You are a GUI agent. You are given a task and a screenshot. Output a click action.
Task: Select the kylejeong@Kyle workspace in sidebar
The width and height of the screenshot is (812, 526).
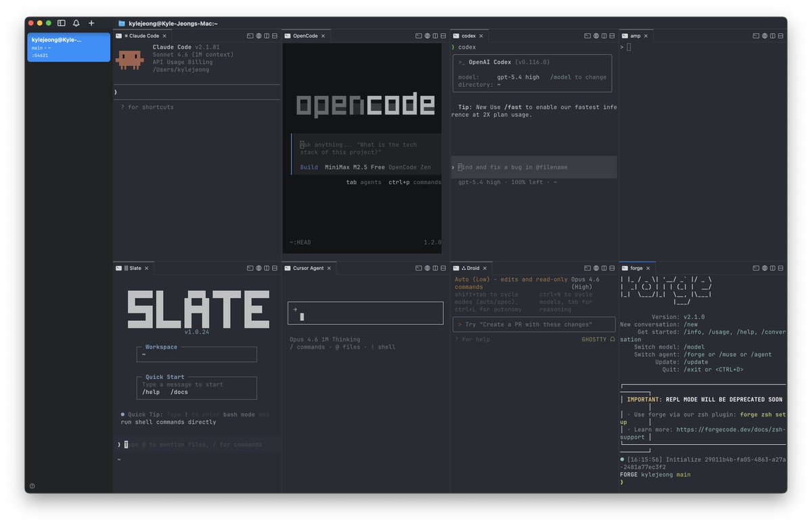[68, 47]
